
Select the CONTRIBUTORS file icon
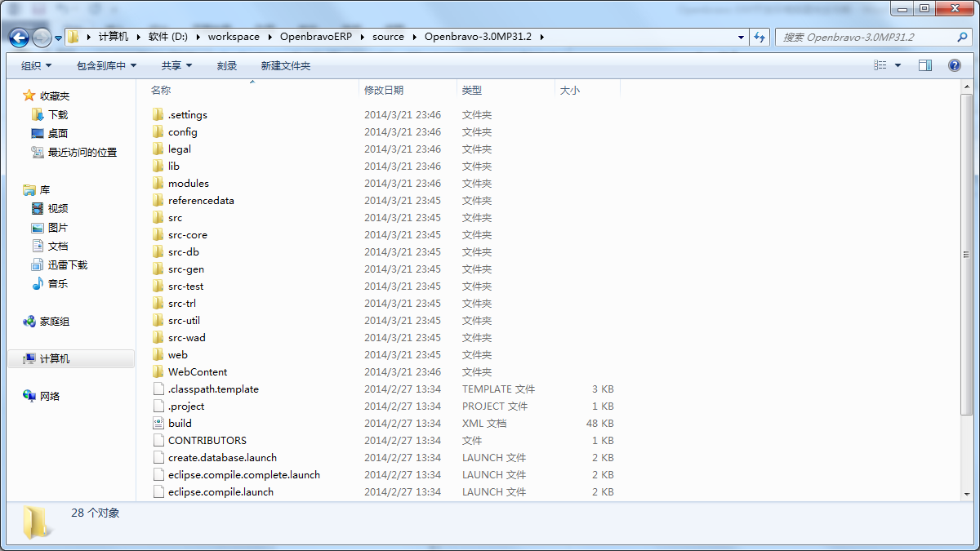[158, 440]
